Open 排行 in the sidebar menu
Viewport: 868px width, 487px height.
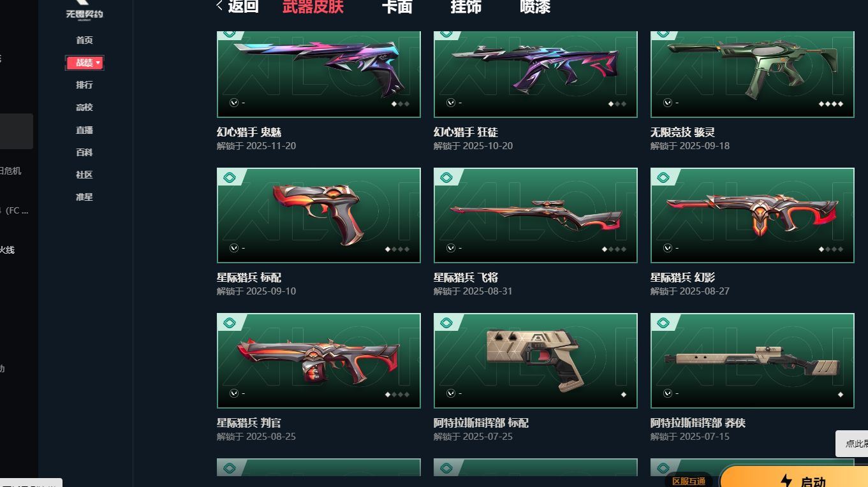[x=84, y=85]
